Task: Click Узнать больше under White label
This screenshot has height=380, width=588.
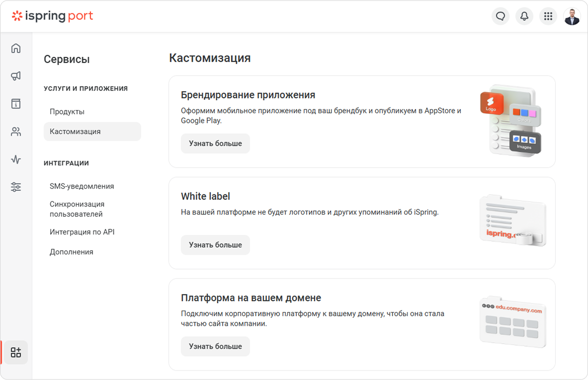Action: tap(215, 245)
